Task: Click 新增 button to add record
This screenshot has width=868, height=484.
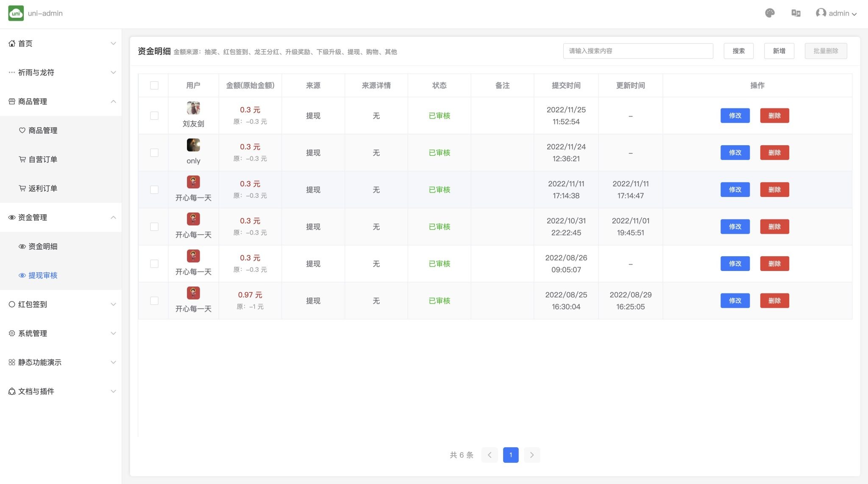Action: (780, 51)
